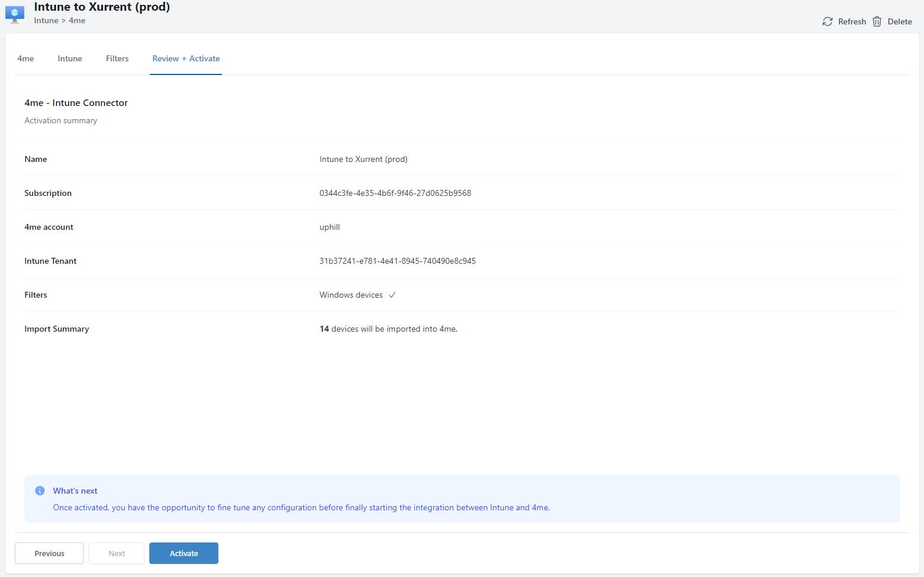This screenshot has width=924, height=577.
Task: Click the Intune Tenant ID value
Action: 397,261
